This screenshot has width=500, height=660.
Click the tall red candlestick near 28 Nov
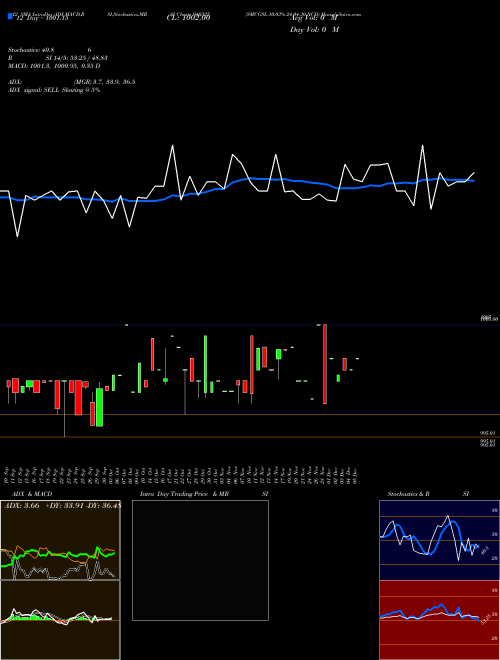pyautogui.click(x=325, y=364)
